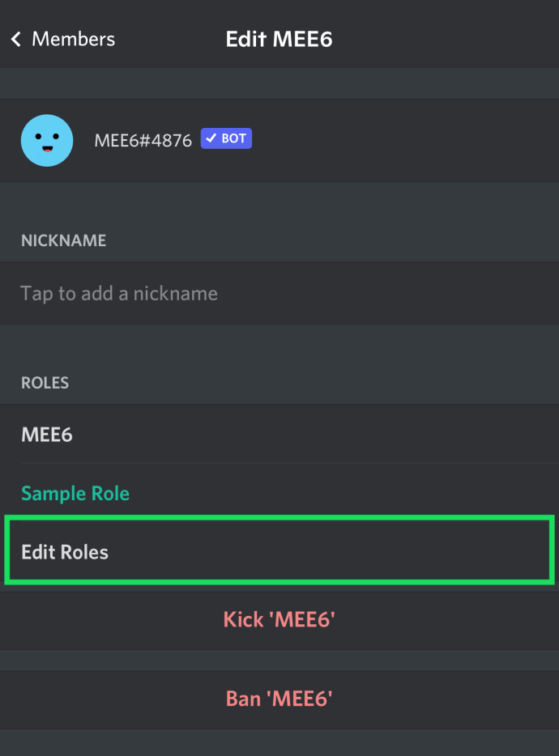
Task: Open the Edit Roles option
Action: 279,551
